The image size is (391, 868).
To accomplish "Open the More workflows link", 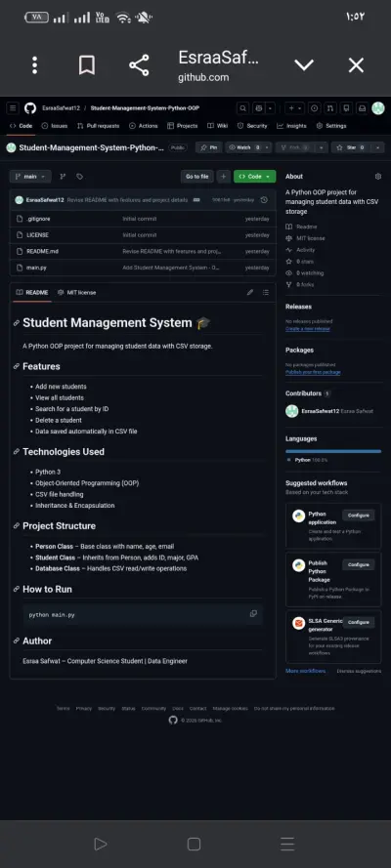I will coord(306,671).
